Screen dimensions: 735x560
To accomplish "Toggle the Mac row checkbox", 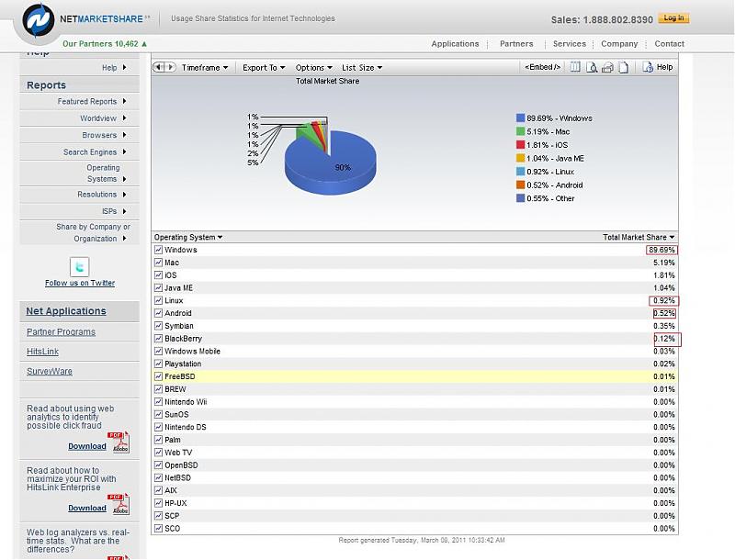I will tap(158, 263).
